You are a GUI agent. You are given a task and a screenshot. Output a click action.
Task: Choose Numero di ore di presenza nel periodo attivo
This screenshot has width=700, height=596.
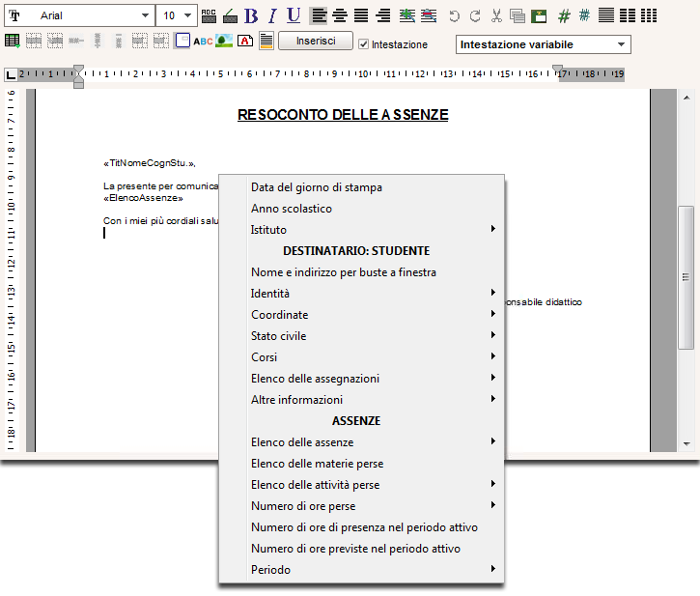[x=362, y=527]
